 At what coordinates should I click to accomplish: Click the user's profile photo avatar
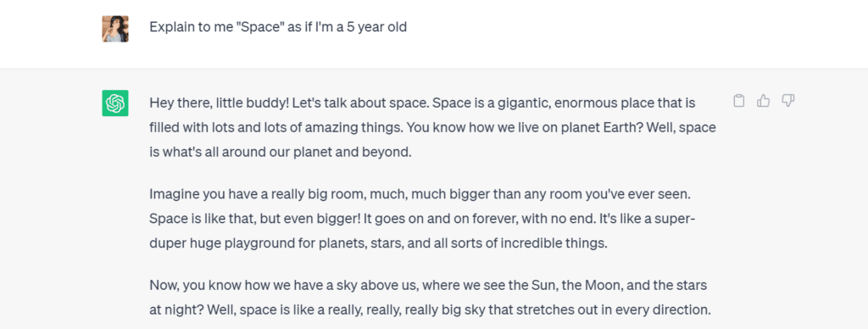(x=115, y=29)
